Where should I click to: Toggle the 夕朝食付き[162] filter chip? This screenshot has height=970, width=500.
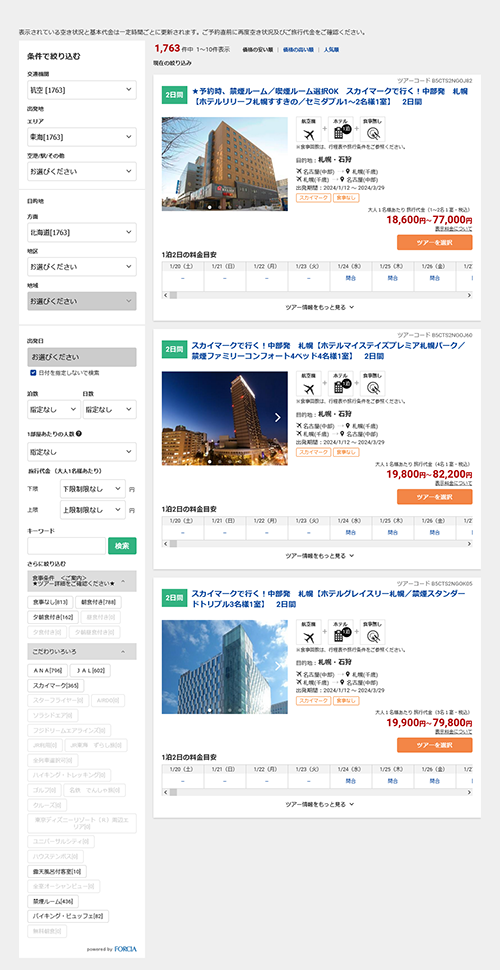[x=53, y=617]
